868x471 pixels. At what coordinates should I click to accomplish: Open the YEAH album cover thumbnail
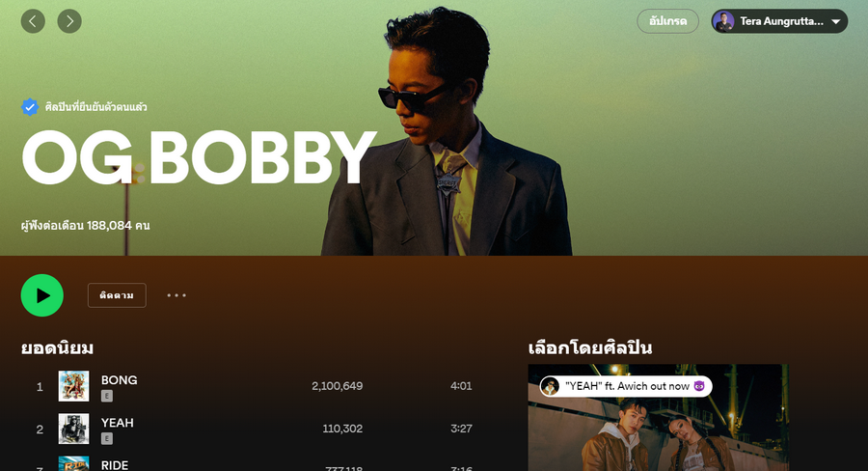pos(73,429)
